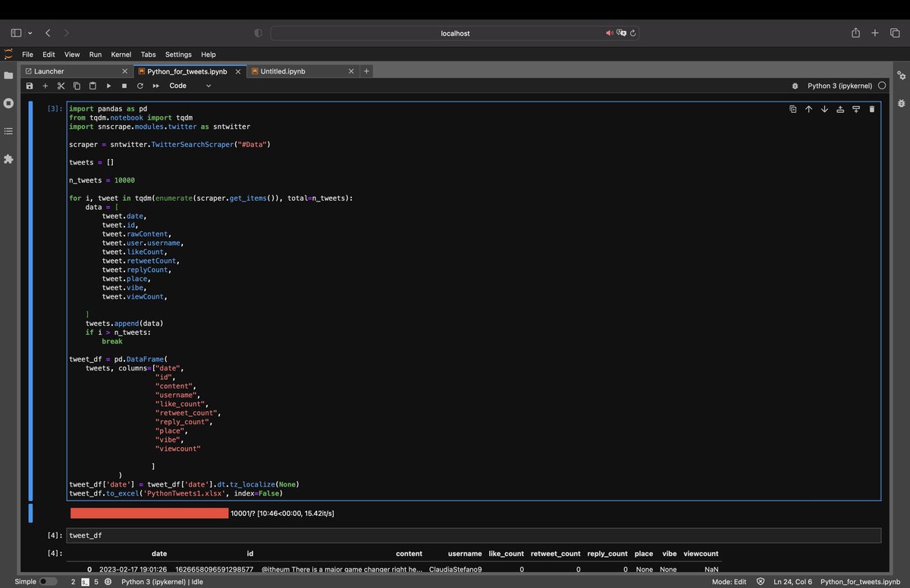The height and width of the screenshot is (588, 910).
Task: Open the Extension Manager puzzle icon
Action: point(8,159)
